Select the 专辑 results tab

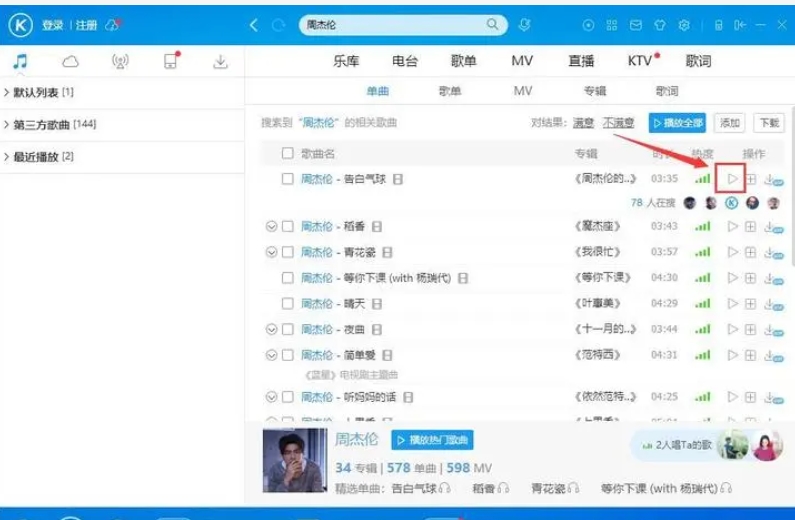click(x=594, y=91)
